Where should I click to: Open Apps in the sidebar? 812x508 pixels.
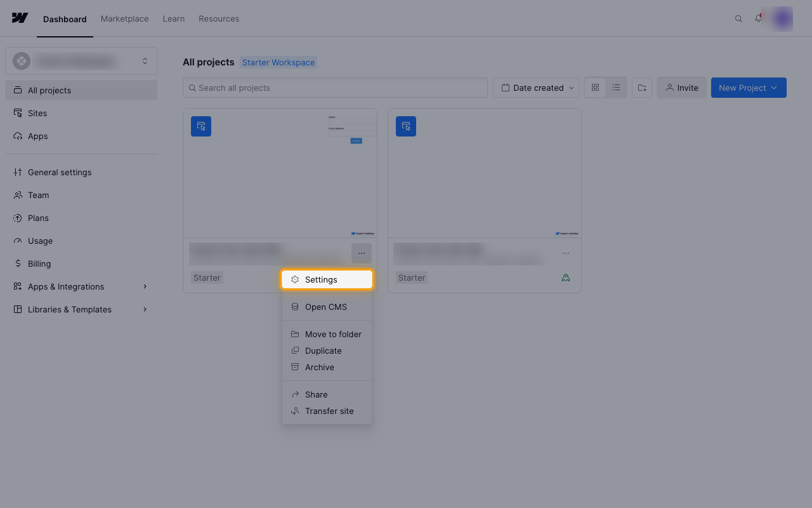[x=81, y=136]
